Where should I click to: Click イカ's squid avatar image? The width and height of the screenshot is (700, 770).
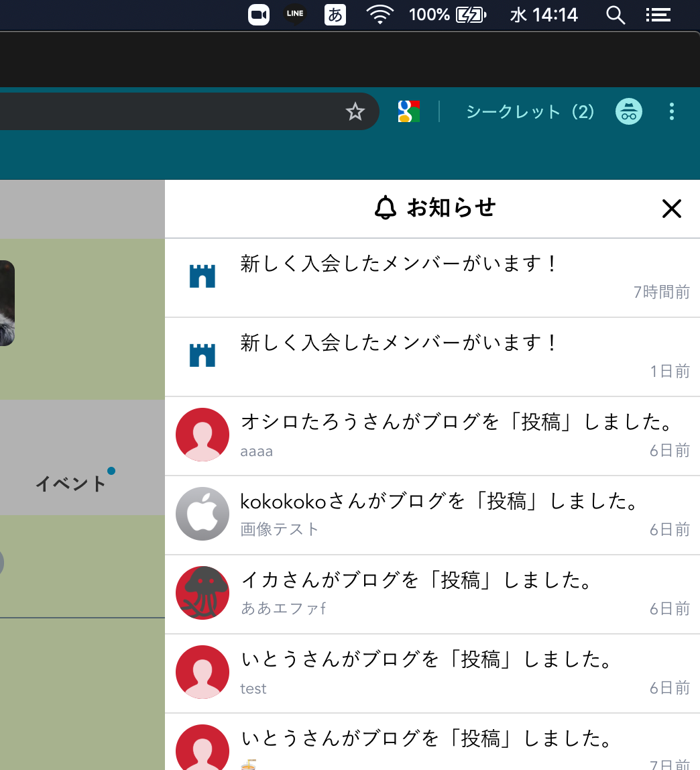pos(202,594)
